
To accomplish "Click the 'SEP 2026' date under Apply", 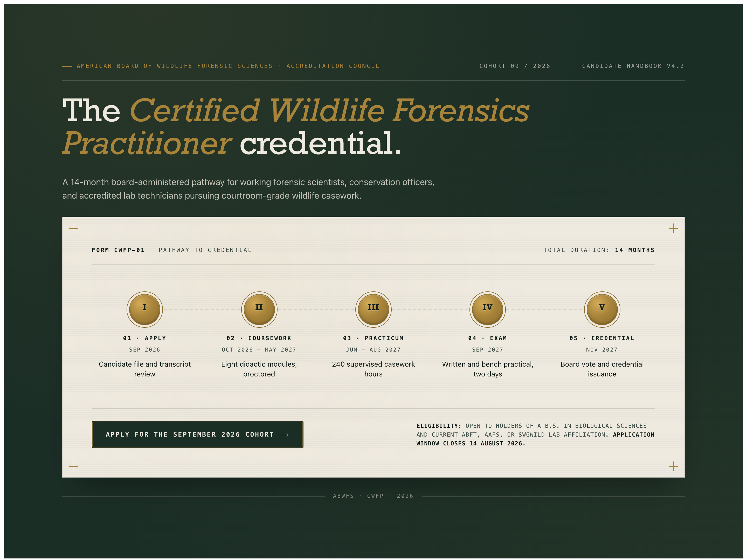I will pos(144,350).
